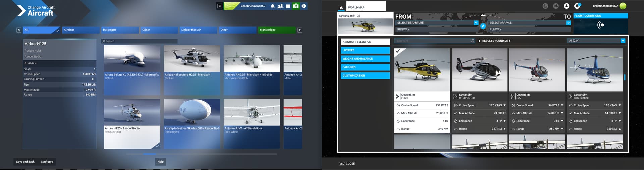Open the Liveries tab in sidebar
Image resolution: width=644 pixels, height=170 pixels.
point(365,50)
